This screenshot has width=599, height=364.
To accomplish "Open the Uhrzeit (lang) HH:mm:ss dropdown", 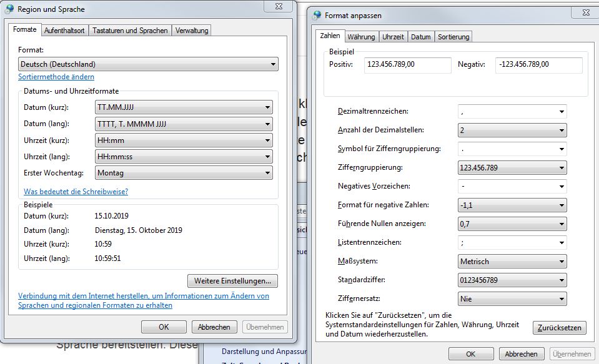I will pos(184,157).
